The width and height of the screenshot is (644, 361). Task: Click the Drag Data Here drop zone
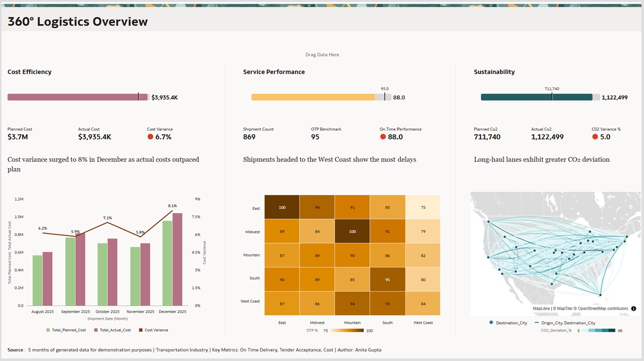point(322,54)
